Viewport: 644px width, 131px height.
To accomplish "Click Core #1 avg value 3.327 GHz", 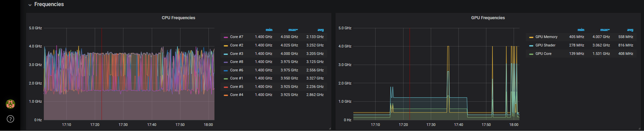I will pyautogui.click(x=315, y=78).
